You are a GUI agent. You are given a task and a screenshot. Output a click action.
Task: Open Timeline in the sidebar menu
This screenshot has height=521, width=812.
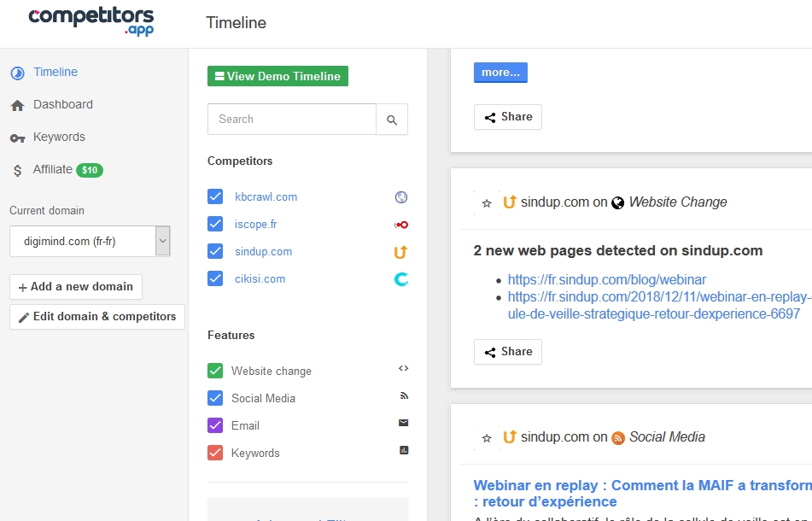55,72
